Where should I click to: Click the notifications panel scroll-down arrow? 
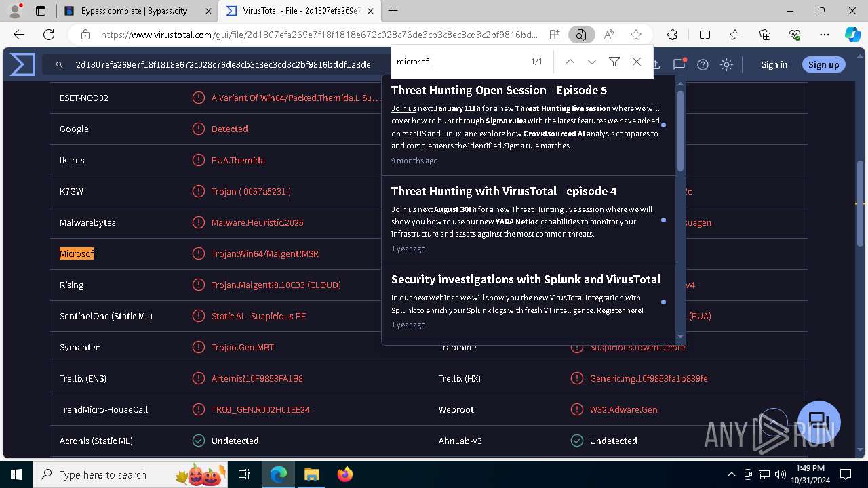(x=681, y=336)
